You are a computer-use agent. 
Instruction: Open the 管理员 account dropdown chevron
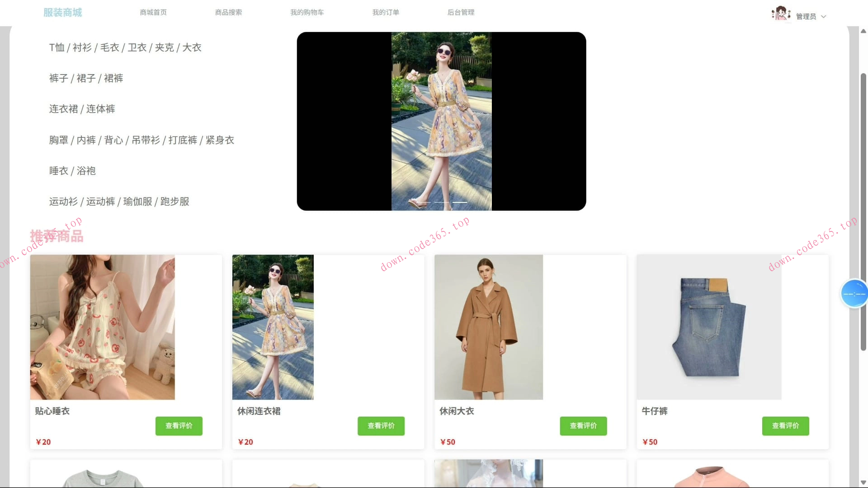point(824,16)
